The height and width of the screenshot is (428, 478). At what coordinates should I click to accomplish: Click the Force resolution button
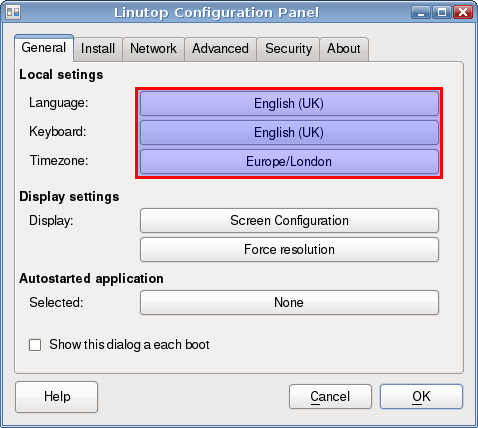coord(289,250)
